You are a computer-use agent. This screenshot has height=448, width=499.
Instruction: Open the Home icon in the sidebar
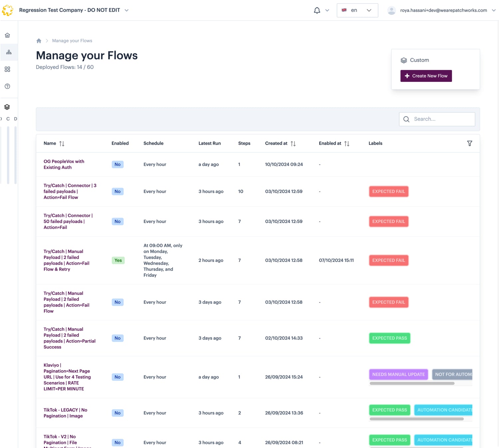(7, 35)
